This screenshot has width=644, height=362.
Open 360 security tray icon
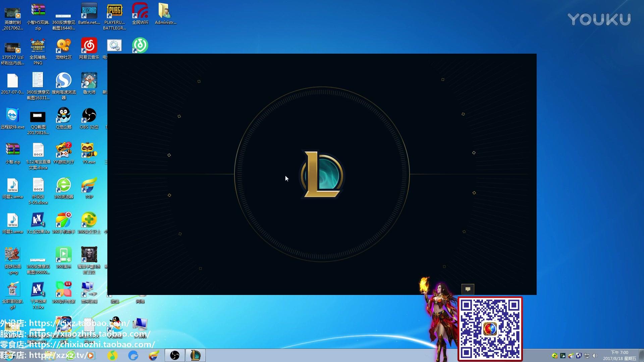[x=554, y=356]
